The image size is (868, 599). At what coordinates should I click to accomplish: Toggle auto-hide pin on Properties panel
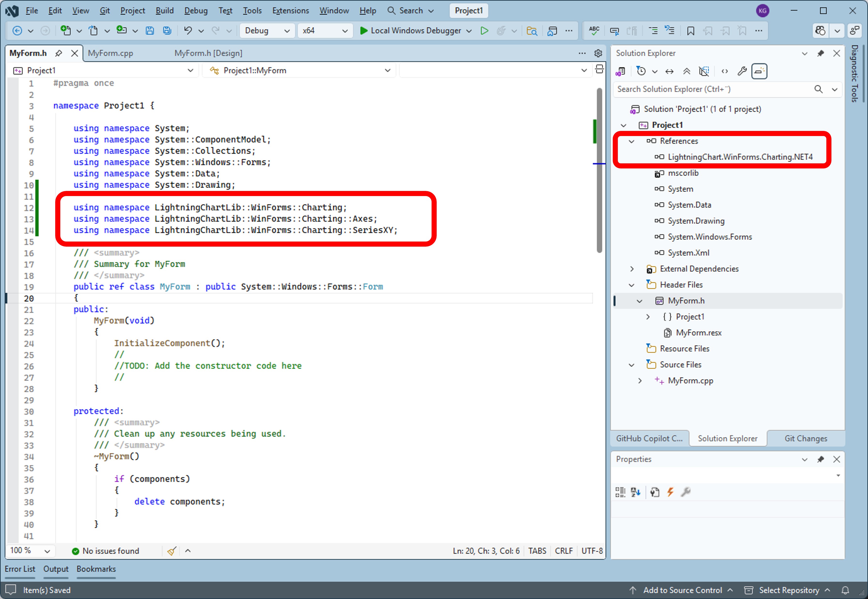(821, 459)
